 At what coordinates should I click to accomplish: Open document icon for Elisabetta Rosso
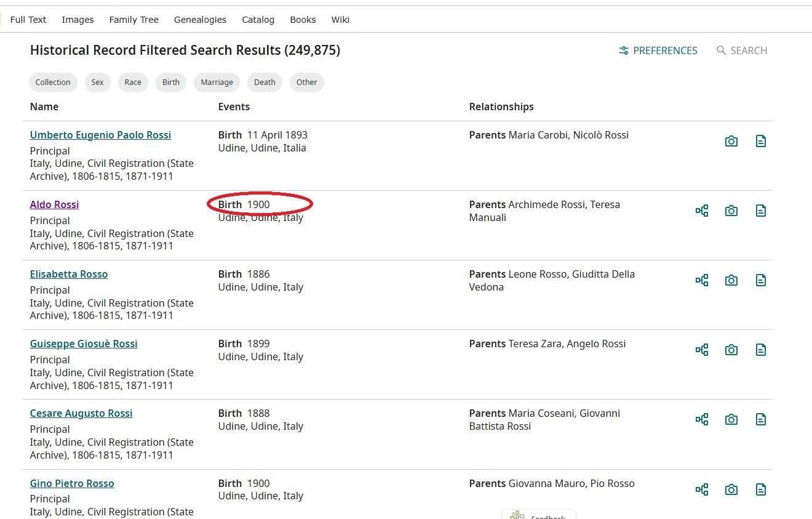761,281
